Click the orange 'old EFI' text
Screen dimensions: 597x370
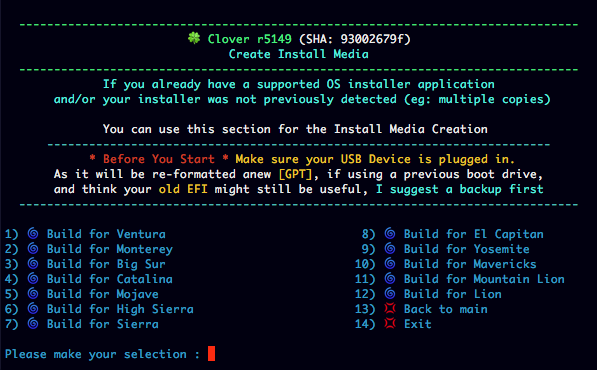click(x=183, y=189)
